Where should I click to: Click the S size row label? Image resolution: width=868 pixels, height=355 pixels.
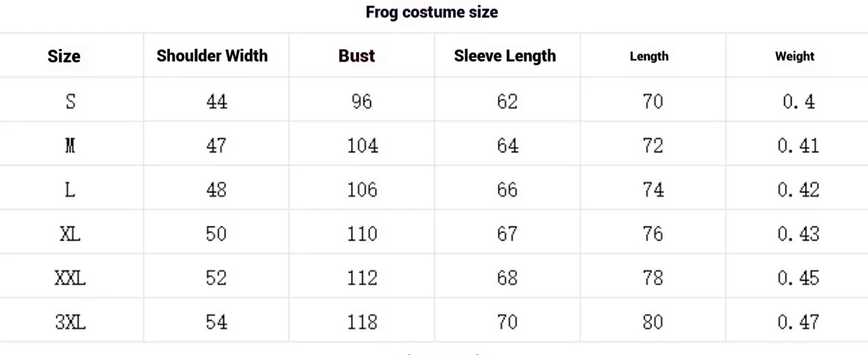70,101
